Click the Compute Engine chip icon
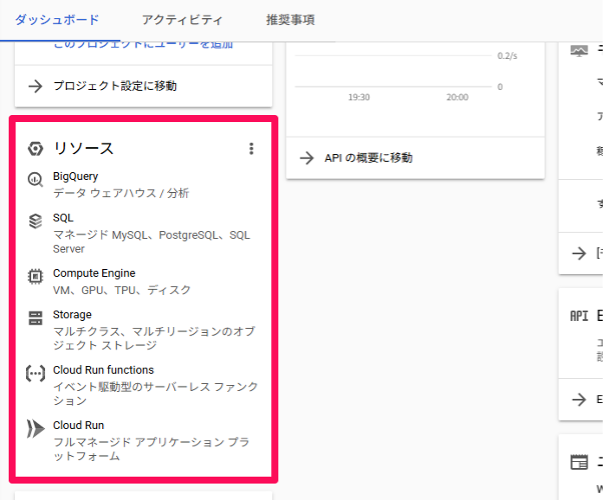 pyautogui.click(x=35, y=277)
